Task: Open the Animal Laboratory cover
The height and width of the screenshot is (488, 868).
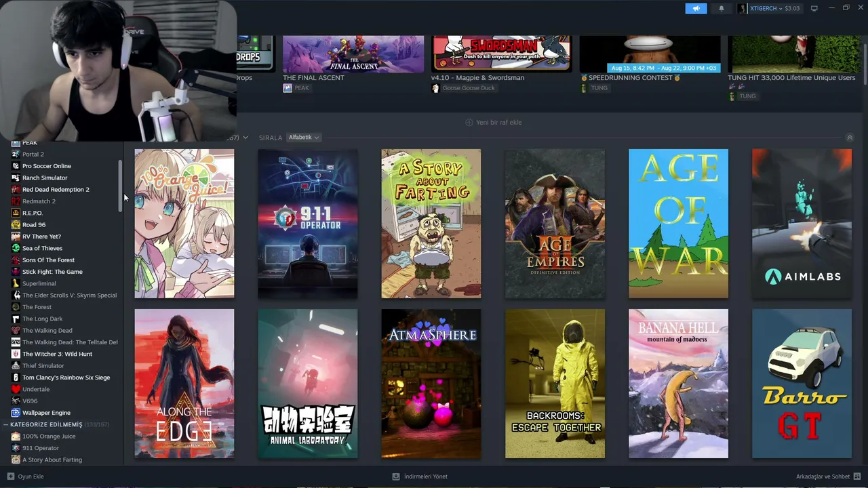Action: coord(308,384)
